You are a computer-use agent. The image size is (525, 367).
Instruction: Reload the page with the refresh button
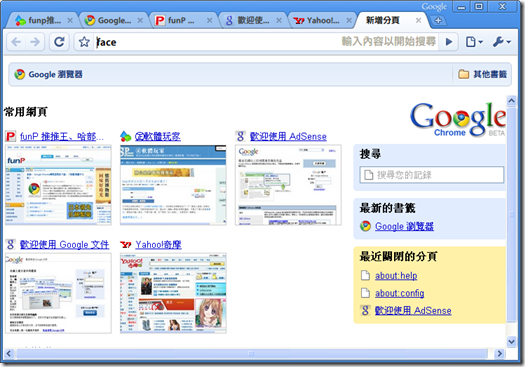pos(59,42)
